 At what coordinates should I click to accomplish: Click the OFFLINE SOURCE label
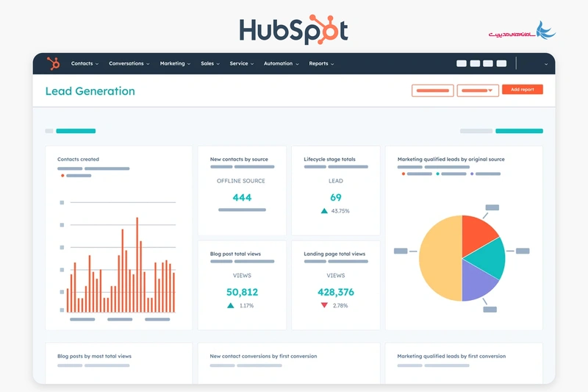[241, 181]
